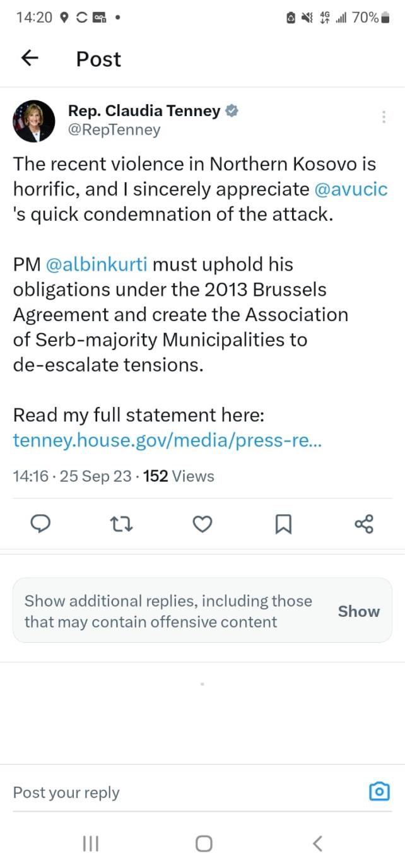405x868 pixels.
Task: Tap the share icon
Action: pyautogui.click(x=364, y=524)
